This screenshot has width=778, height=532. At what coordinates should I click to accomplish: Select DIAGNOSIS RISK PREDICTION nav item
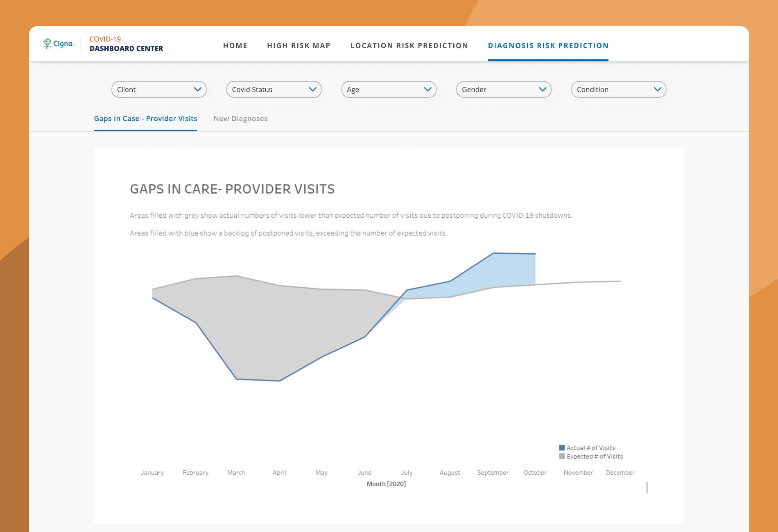pos(548,45)
